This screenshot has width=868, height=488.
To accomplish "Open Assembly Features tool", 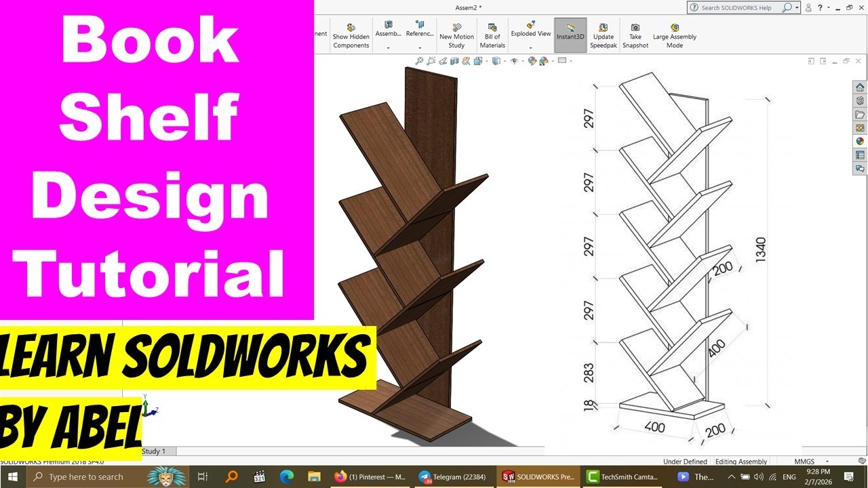I will click(x=389, y=29).
